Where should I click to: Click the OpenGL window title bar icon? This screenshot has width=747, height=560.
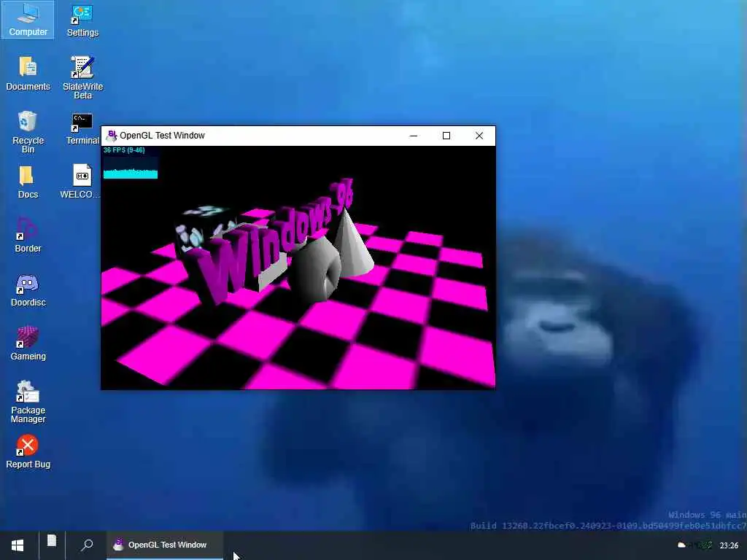point(112,136)
